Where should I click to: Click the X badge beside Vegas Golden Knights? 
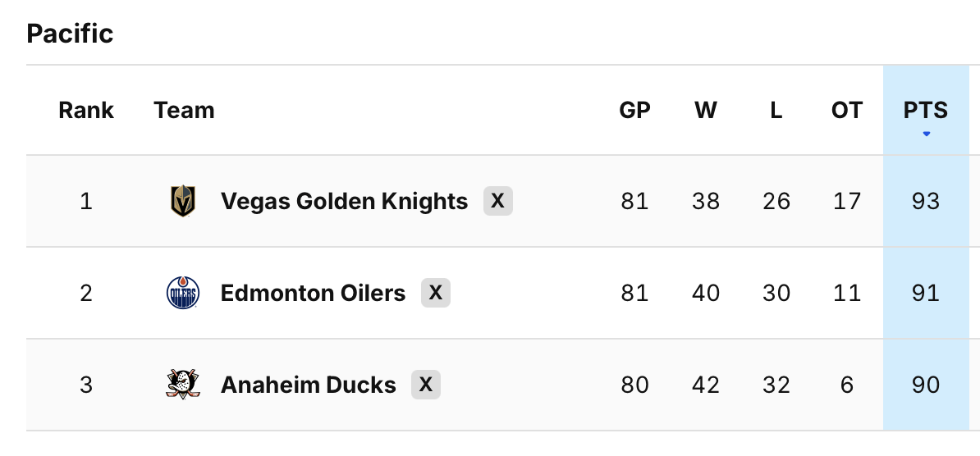click(x=497, y=201)
